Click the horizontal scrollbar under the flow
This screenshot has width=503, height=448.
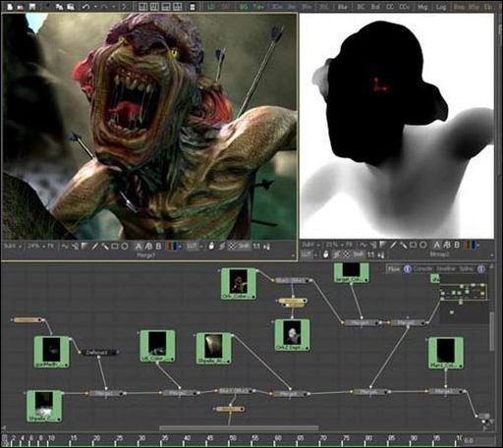tap(239, 427)
